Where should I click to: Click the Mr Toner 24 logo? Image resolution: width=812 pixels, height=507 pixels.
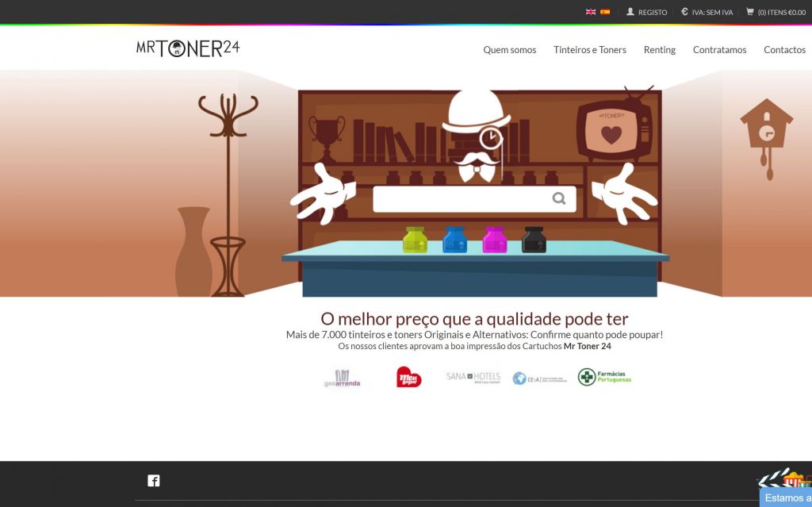click(188, 48)
